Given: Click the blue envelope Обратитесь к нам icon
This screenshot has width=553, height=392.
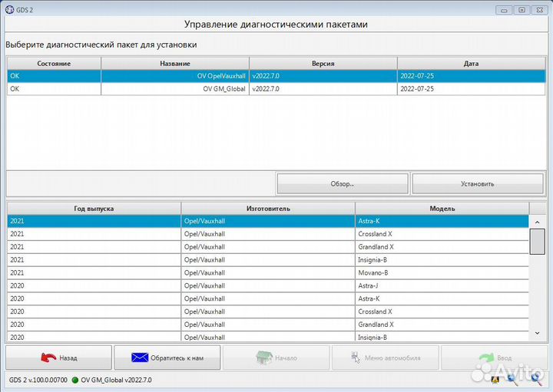Looking at the screenshot, I should pyautogui.click(x=139, y=357).
